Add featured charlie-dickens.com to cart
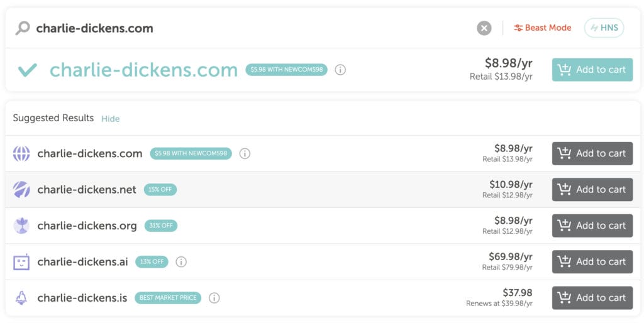The image size is (644, 323). pyautogui.click(x=592, y=70)
